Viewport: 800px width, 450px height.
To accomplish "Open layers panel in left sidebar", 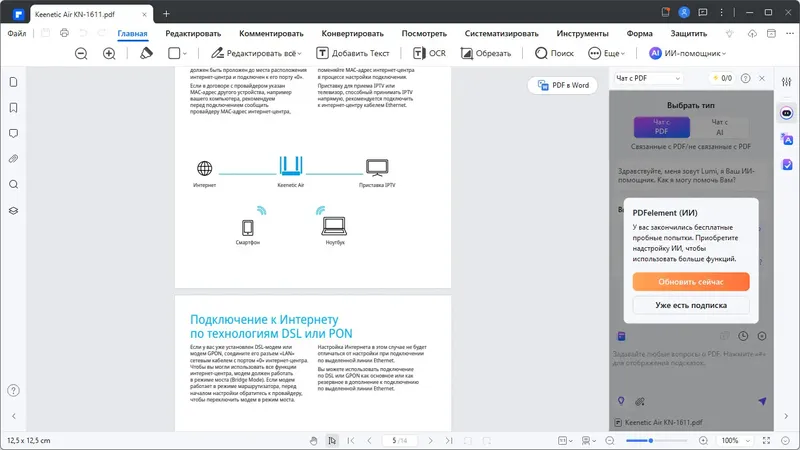I will (x=14, y=210).
